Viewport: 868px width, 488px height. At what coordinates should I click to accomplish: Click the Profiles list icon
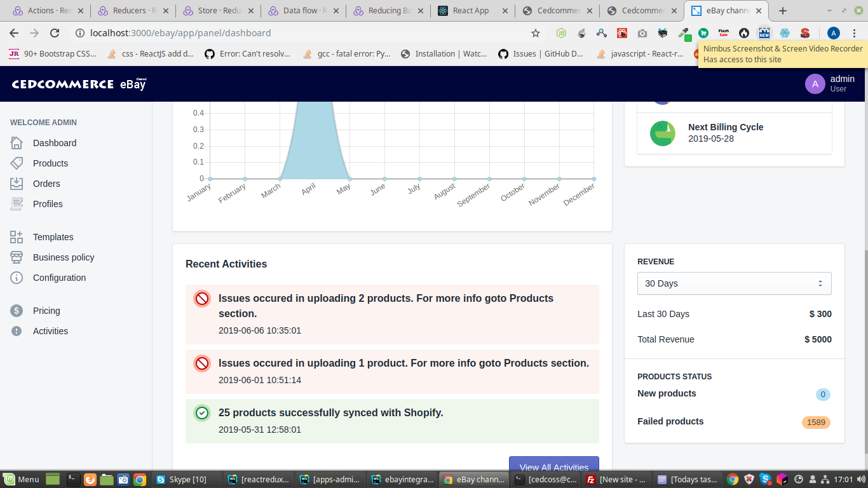[17, 204]
